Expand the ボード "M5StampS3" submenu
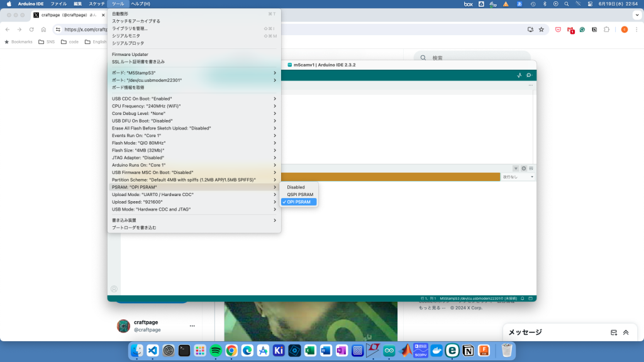This screenshot has height=362, width=644. (194, 73)
